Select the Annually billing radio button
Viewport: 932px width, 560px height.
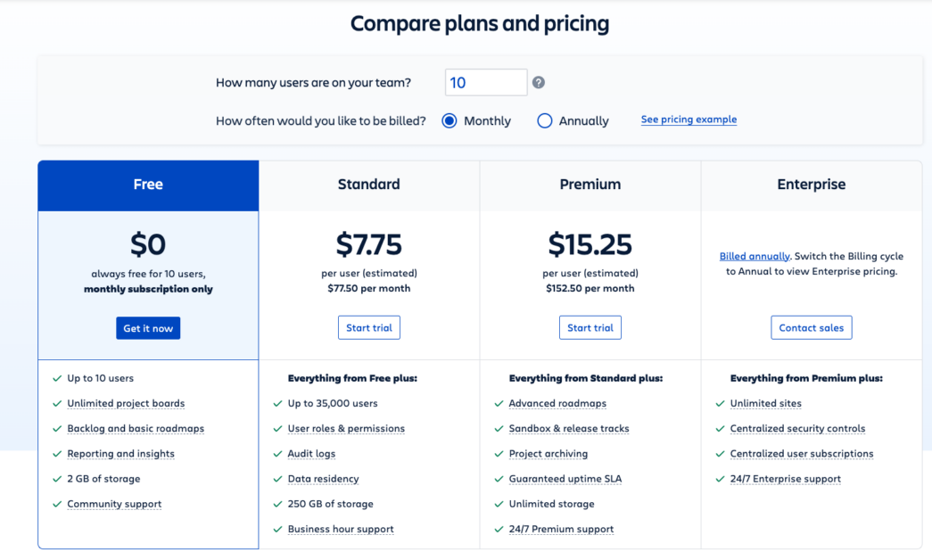(x=544, y=120)
